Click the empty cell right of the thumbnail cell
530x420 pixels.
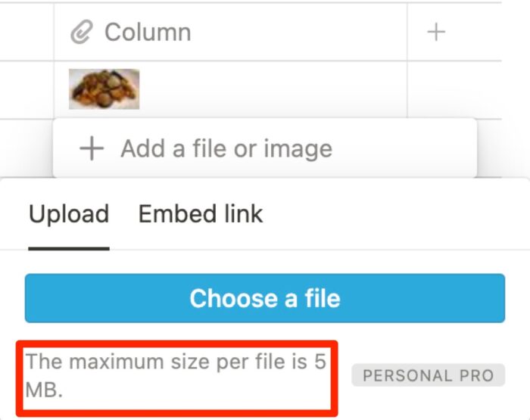[453, 89]
